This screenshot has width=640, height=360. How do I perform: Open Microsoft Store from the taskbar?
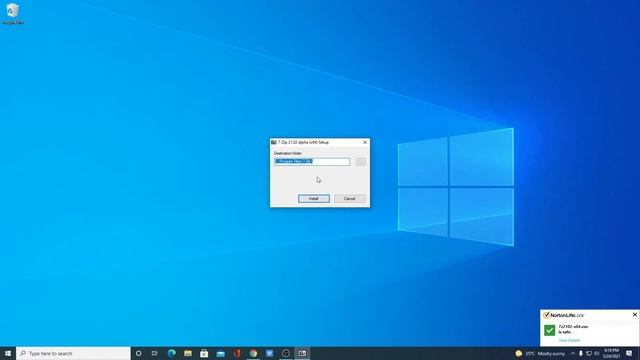(x=204, y=353)
